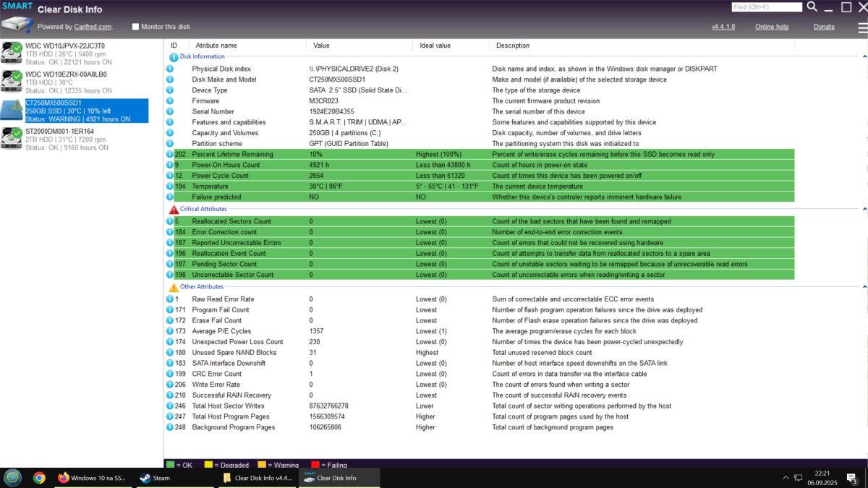Click info icon for Percent Lifetime Remaining
This screenshot has width=868, height=488.
point(170,154)
